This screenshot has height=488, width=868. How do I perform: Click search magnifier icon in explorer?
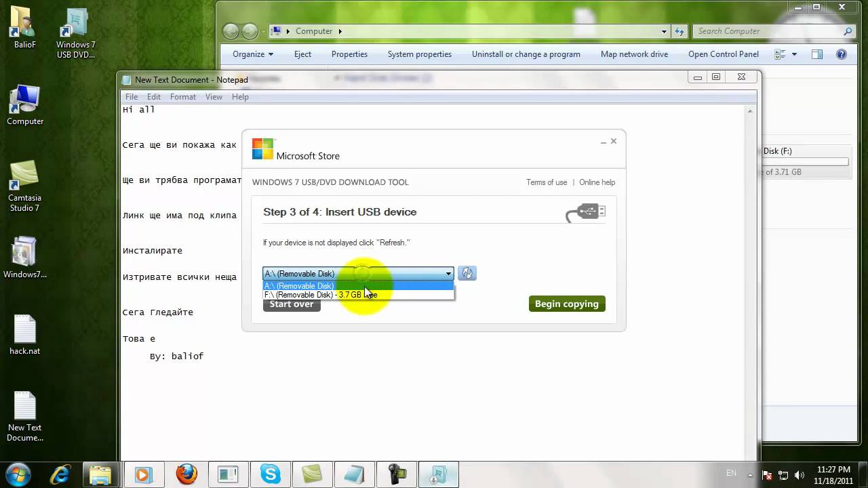click(x=848, y=31)
